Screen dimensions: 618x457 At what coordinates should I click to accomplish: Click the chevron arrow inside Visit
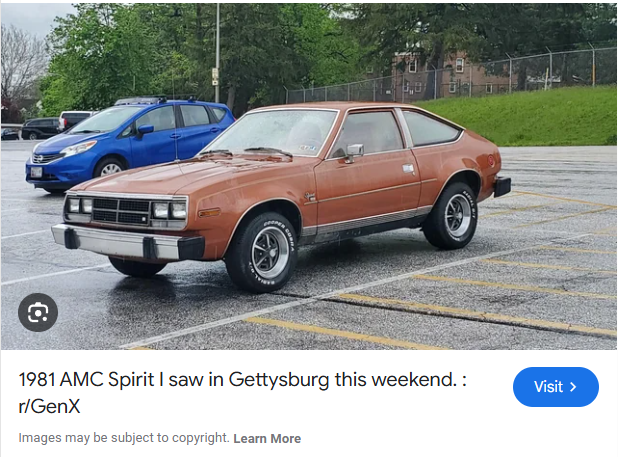pos(573,387)
